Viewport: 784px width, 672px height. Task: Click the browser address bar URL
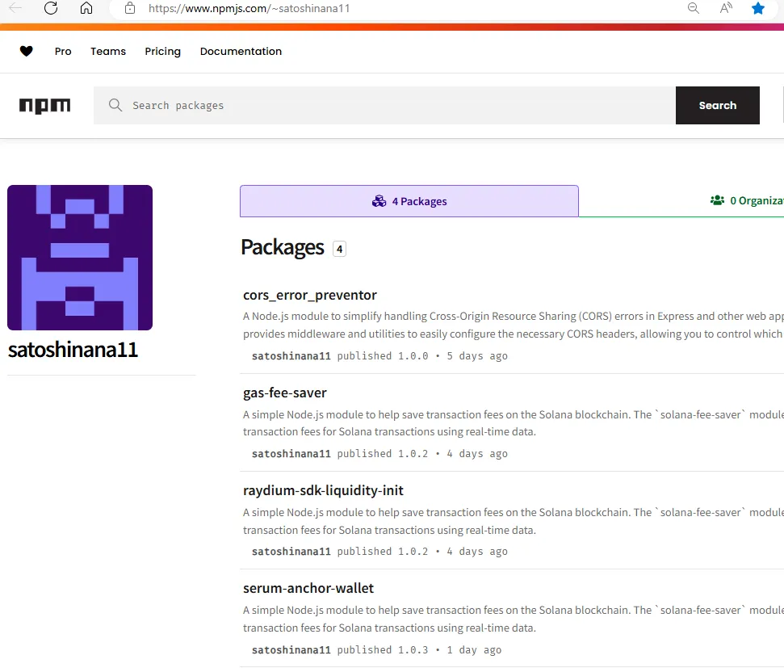(249, 9)
